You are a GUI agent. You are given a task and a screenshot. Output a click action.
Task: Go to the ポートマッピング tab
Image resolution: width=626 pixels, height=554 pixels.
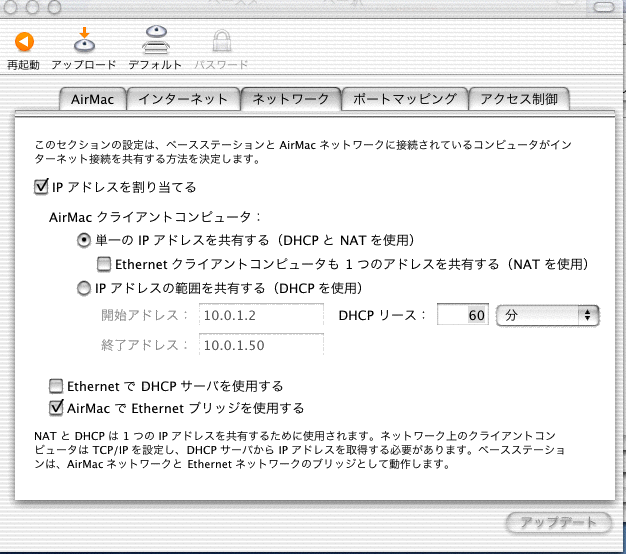click(x=405, y=99)
